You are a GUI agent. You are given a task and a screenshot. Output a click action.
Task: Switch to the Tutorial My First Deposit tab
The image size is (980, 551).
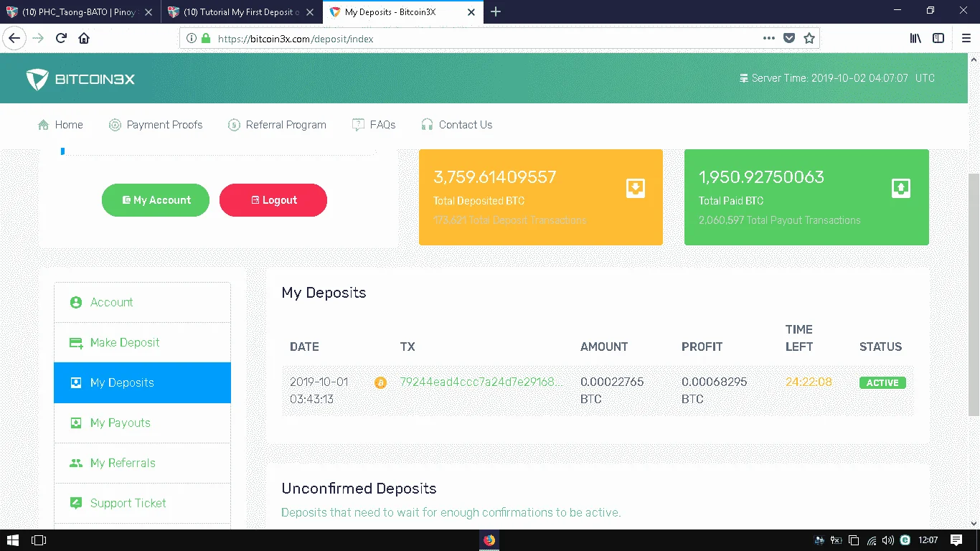click(x=242, y=11)
